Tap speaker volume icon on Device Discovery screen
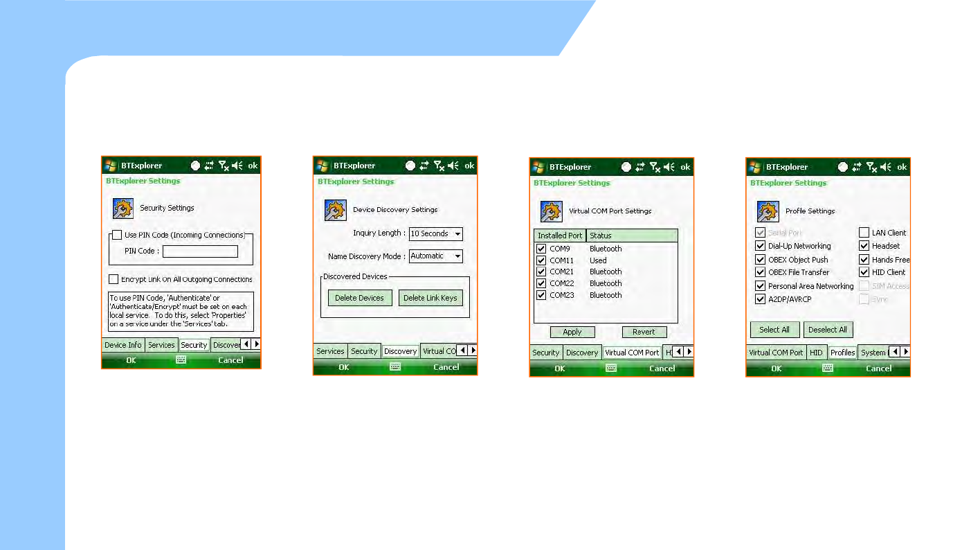 453,166
